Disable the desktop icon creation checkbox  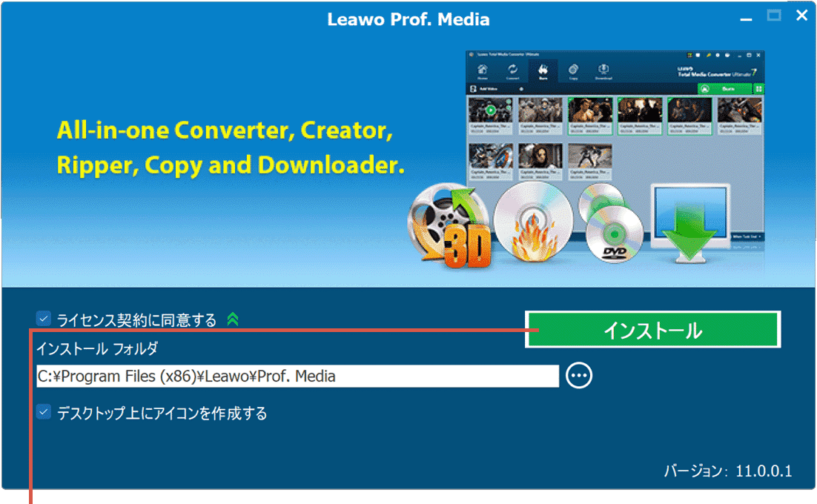[42, 414]
